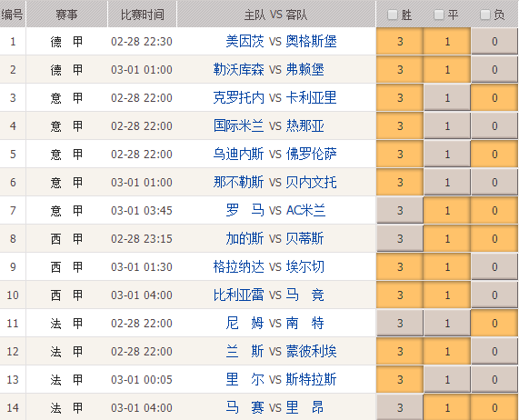Toggle the 1 (draw) option for match 3

447,97
